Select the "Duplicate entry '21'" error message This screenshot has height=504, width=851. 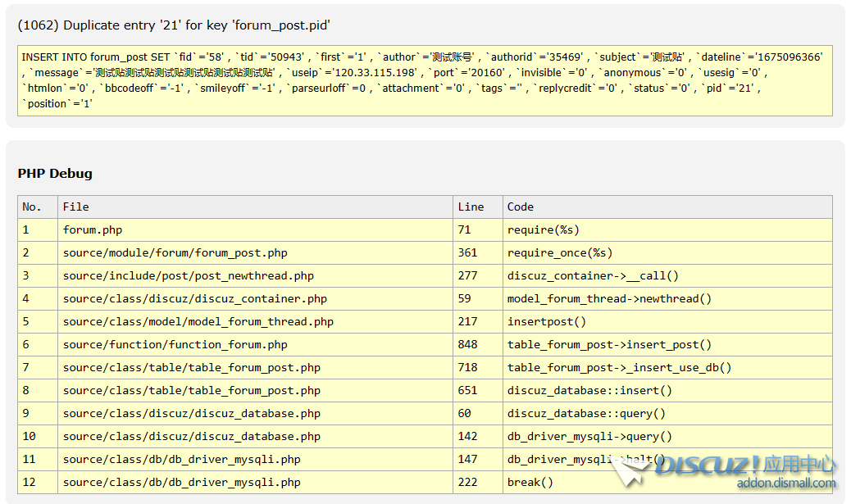pos(174,25)
